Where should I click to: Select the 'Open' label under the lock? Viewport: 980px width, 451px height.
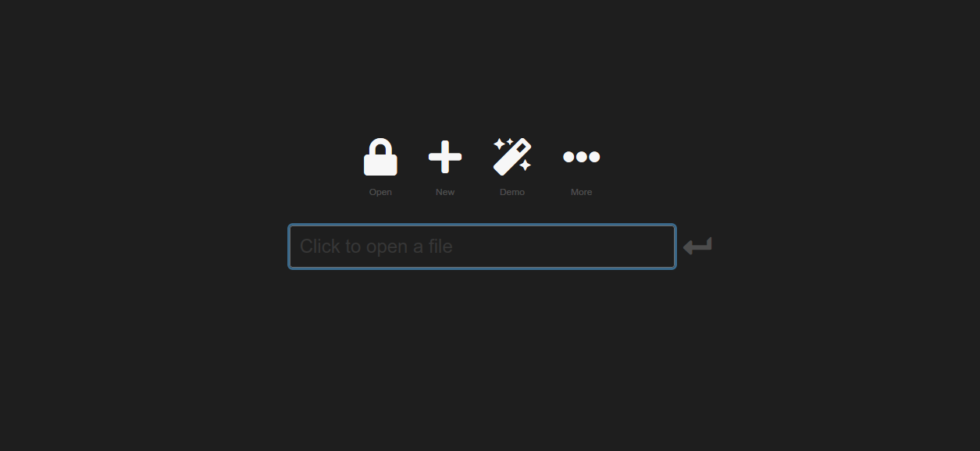click(x=380, y=192)
